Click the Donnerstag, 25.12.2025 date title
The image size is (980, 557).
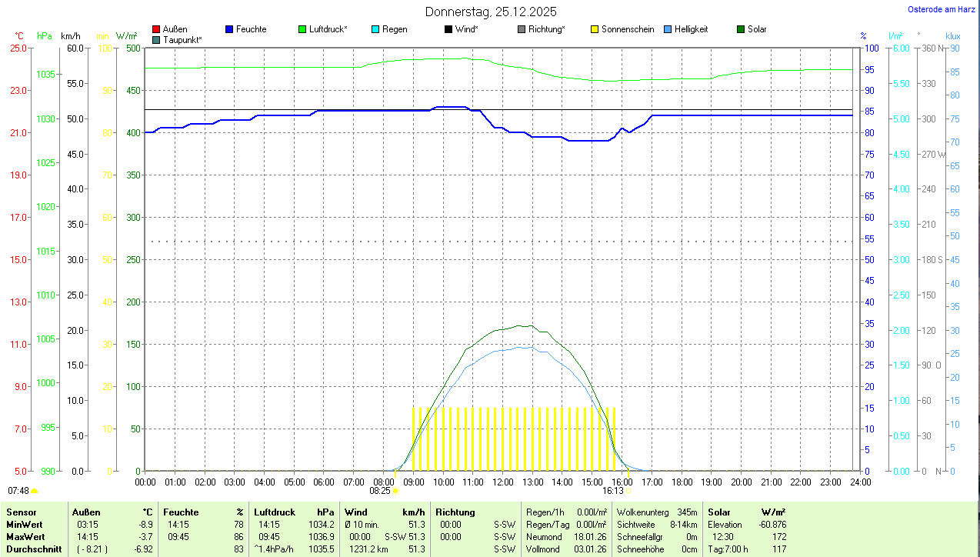[x=490, y=12]
